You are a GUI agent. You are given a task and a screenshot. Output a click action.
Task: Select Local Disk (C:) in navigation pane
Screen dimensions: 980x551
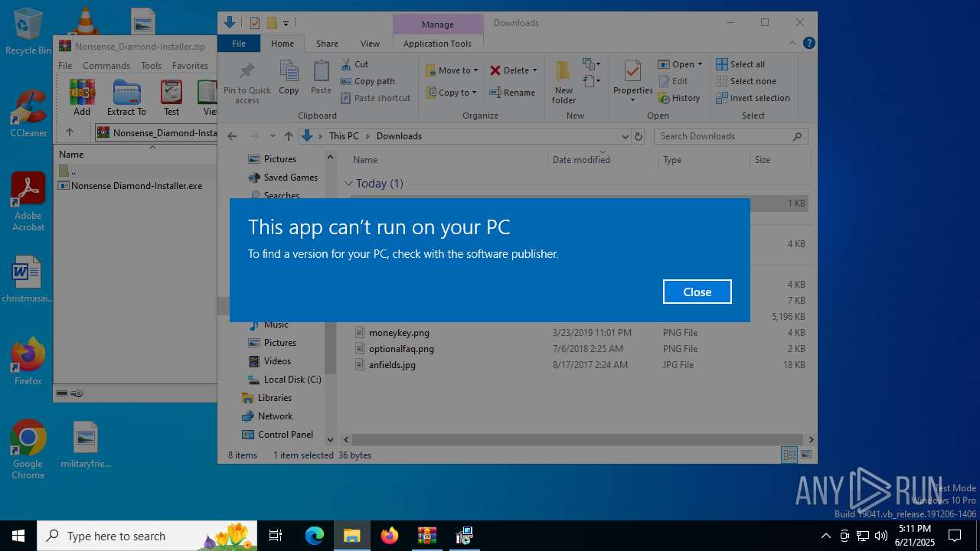pyautogui.click(x=292, y=380)
